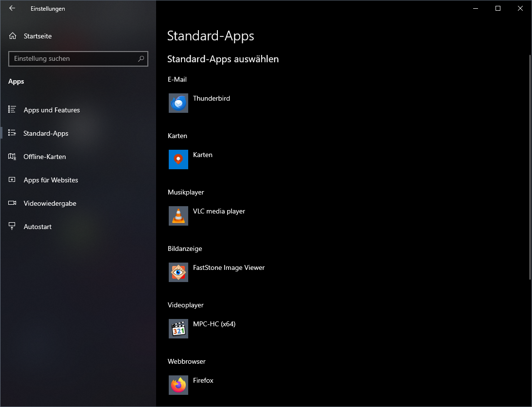Switch to the Videowiedergabe page
532x407 pixels.
(78, 203)
